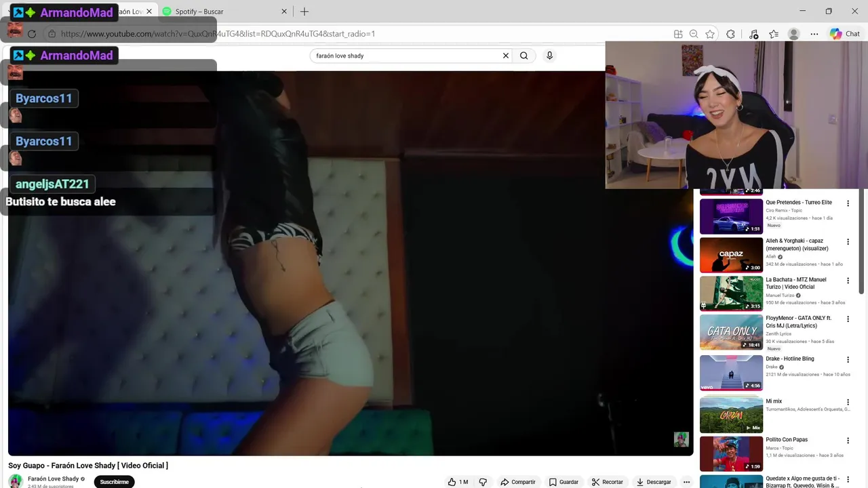868x488 pixels.
Task: Open Drake - Hotline Bling thumbnail
Action: coord(731,373)
